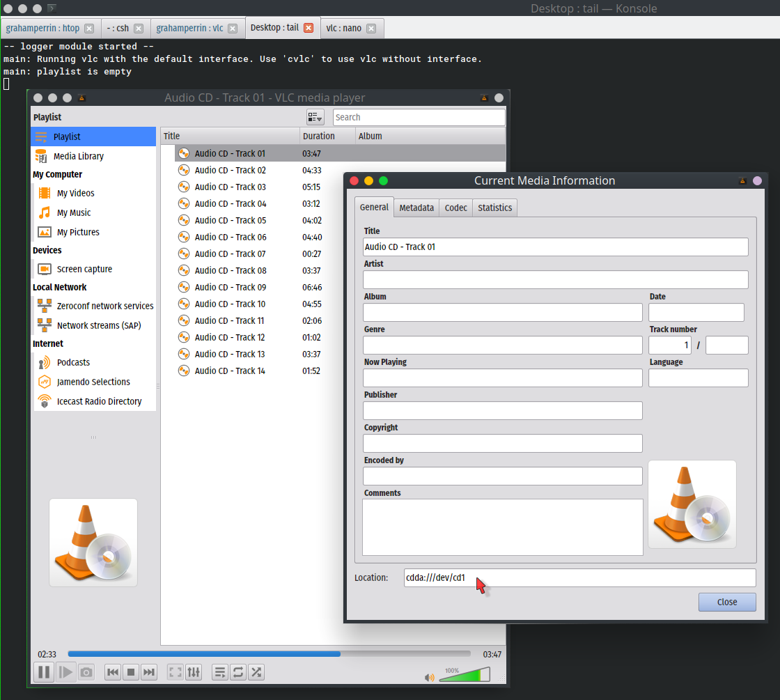Click the Artist input field
This screenshot has height=700, width=780.
555,279
